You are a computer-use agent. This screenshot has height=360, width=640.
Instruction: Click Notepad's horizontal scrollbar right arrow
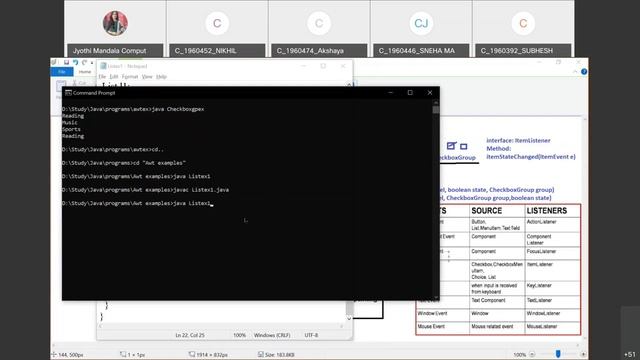(x=342, y=326)
